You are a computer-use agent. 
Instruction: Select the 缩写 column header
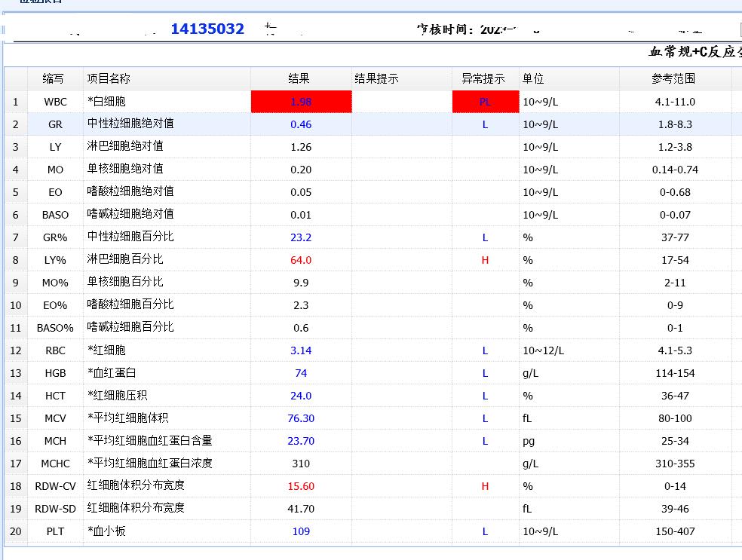click(x=54, y=78)
